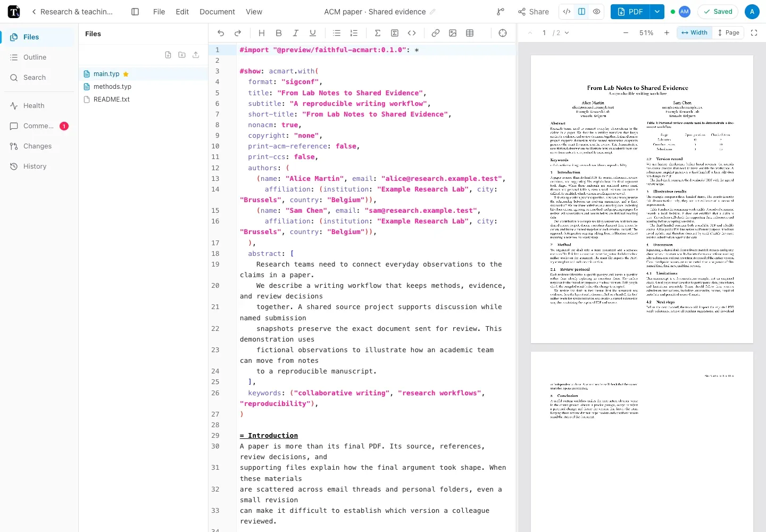Export the document as PDF
The image size is (766, 532).
tap(630, 12)
